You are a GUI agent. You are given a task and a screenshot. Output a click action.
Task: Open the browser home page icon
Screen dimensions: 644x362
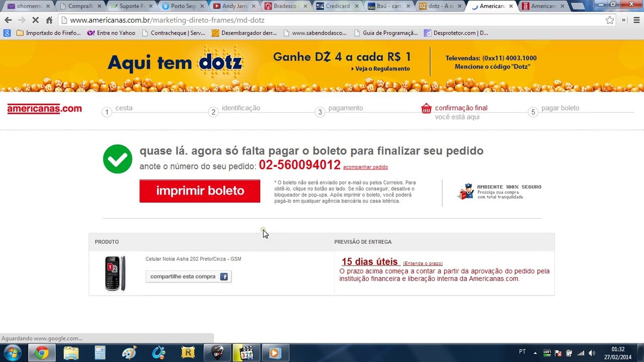point(49,20)
